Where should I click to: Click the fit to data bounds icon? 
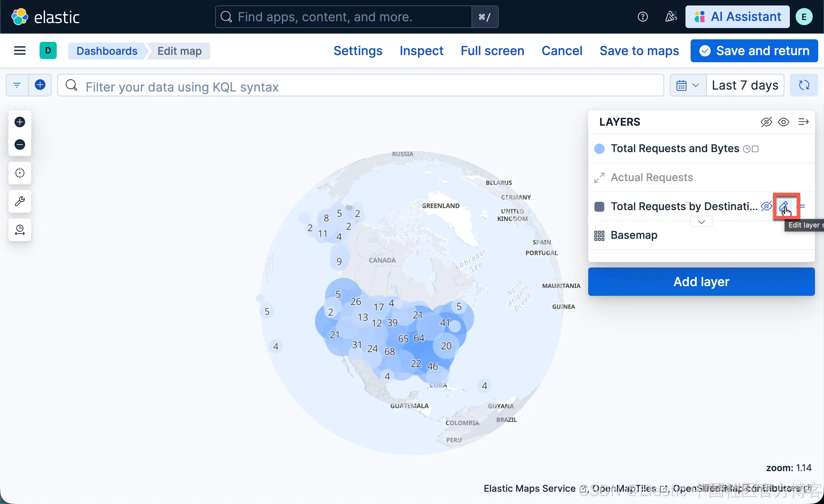[x=20, y=173]
